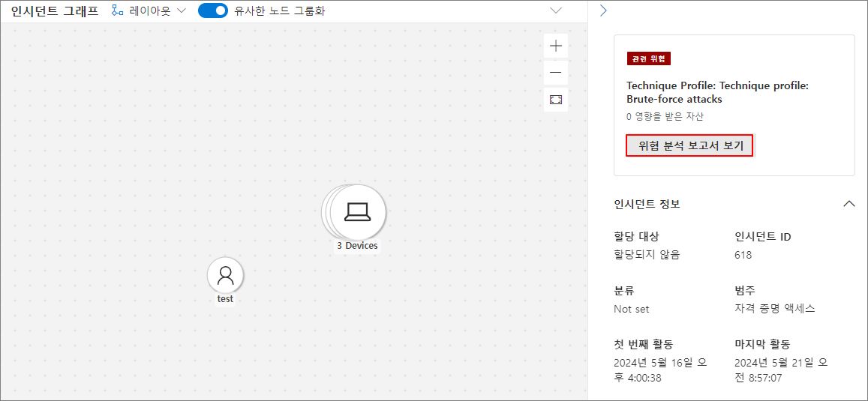The width and height of the screenshot is (868, 401).
Task: Fit the graph to screen
Action: pos(556,100)
